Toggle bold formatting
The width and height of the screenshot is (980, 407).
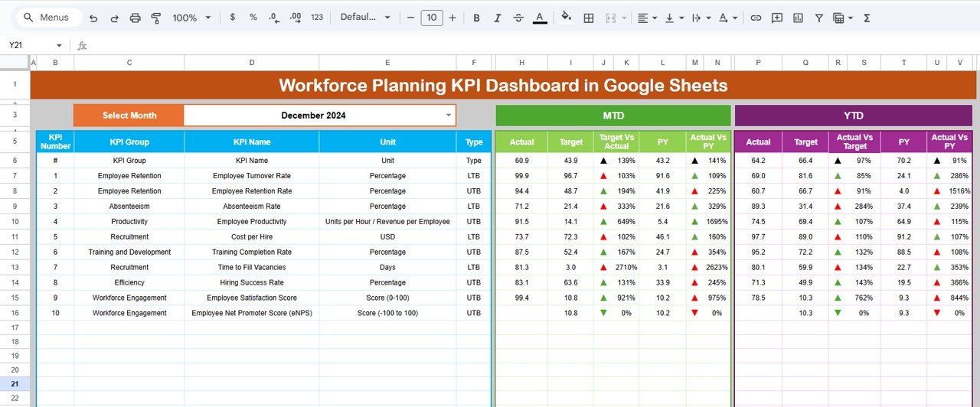477,18
